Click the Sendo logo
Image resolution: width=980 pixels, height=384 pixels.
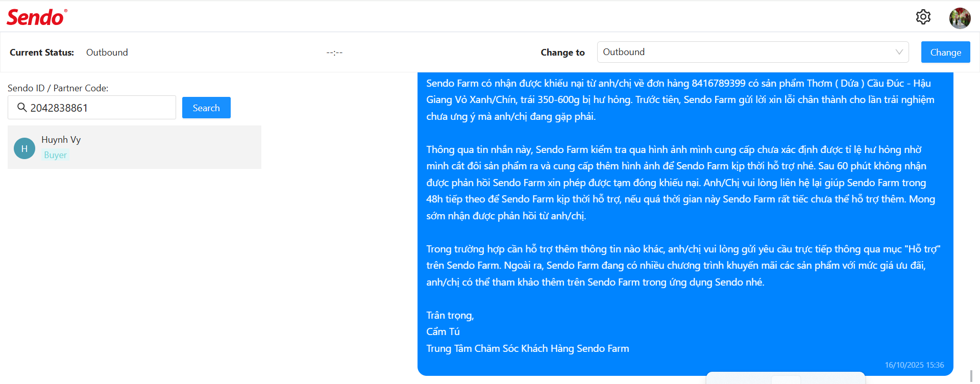click(37, 17)
